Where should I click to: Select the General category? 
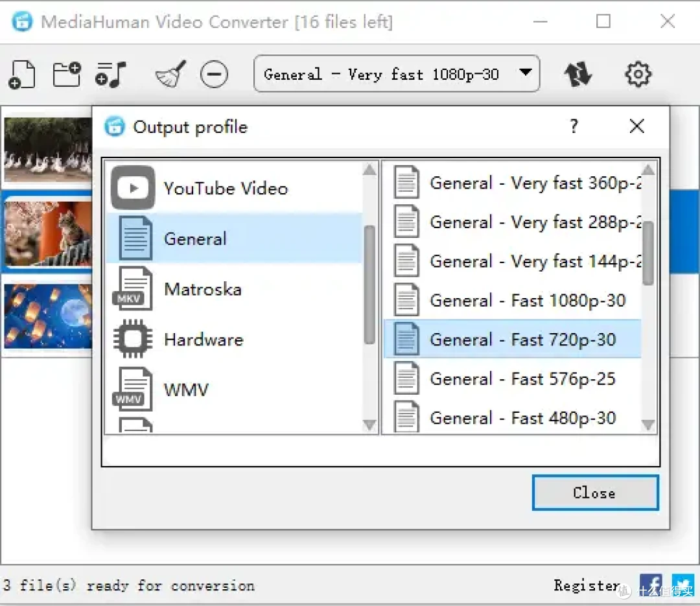point(235,239)
